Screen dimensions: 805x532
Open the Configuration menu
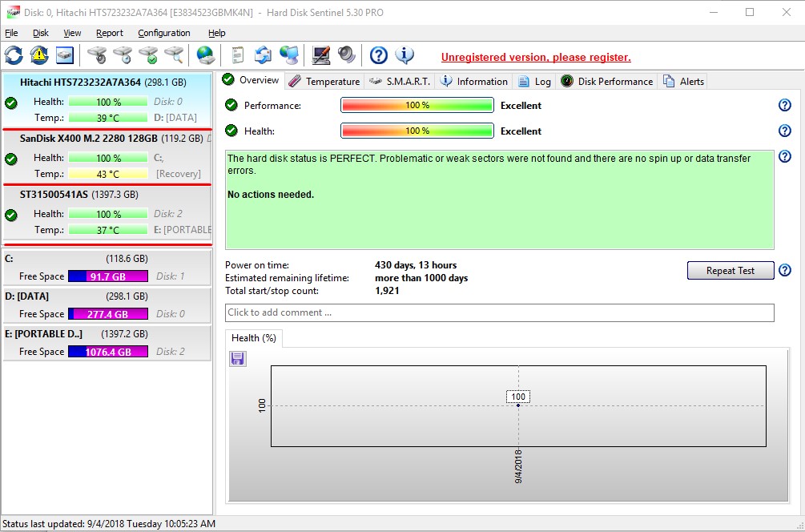tap(163, 33)
